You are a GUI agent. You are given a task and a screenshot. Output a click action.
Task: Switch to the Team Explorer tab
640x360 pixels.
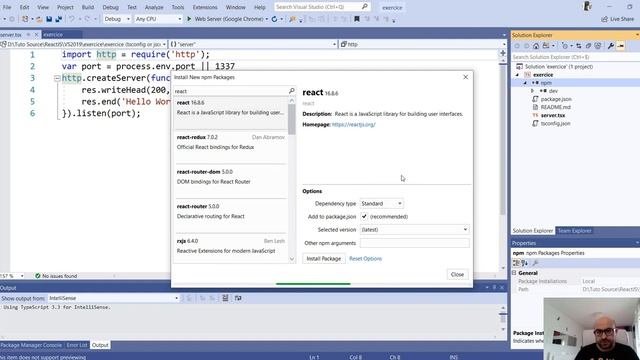[574, 231]
